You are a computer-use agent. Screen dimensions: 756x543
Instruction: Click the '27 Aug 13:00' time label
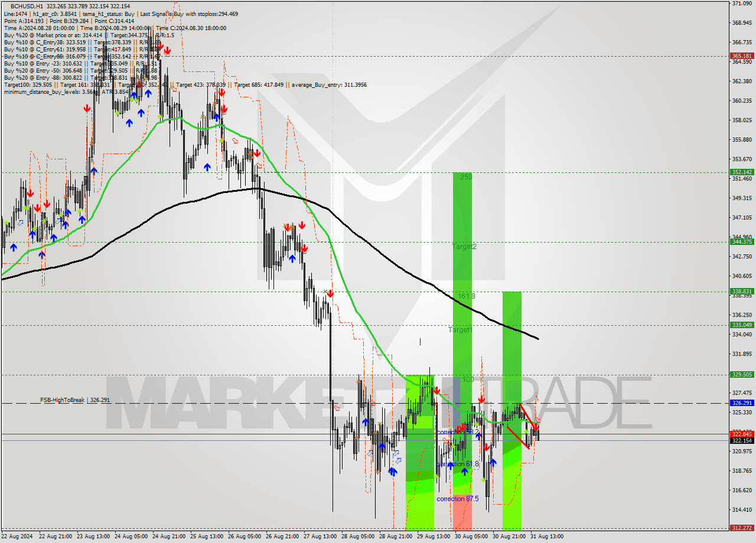coord(321,537)
